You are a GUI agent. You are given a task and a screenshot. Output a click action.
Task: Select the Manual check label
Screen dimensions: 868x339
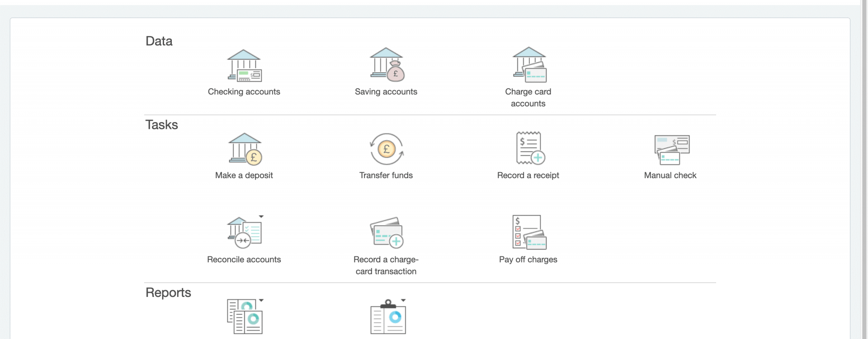(x=670, y=175)
